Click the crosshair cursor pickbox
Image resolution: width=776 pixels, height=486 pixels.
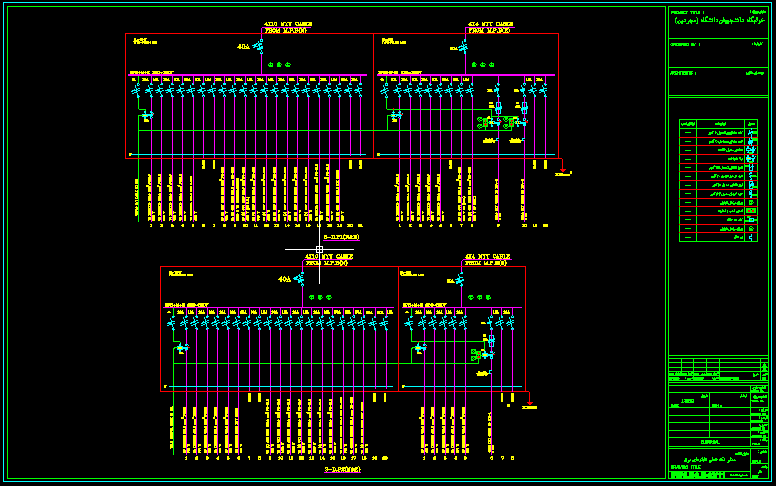click(319, 249)
